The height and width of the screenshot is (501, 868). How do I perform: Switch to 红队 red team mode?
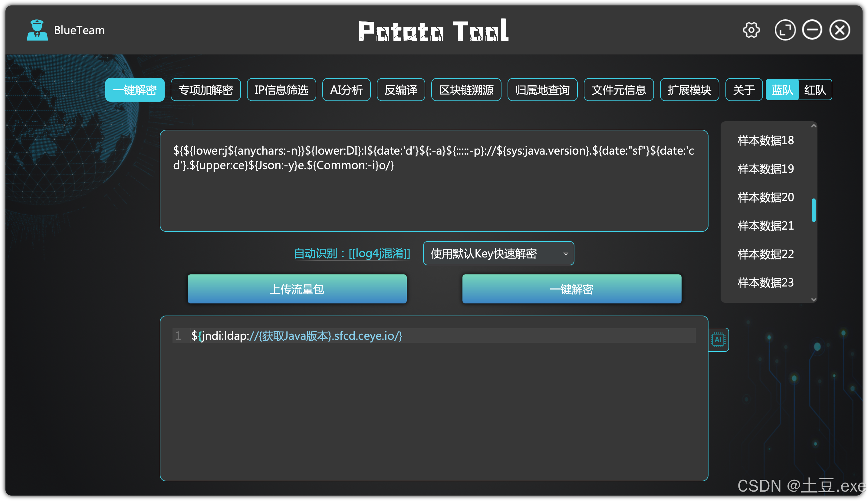click(x=815, y=90)
